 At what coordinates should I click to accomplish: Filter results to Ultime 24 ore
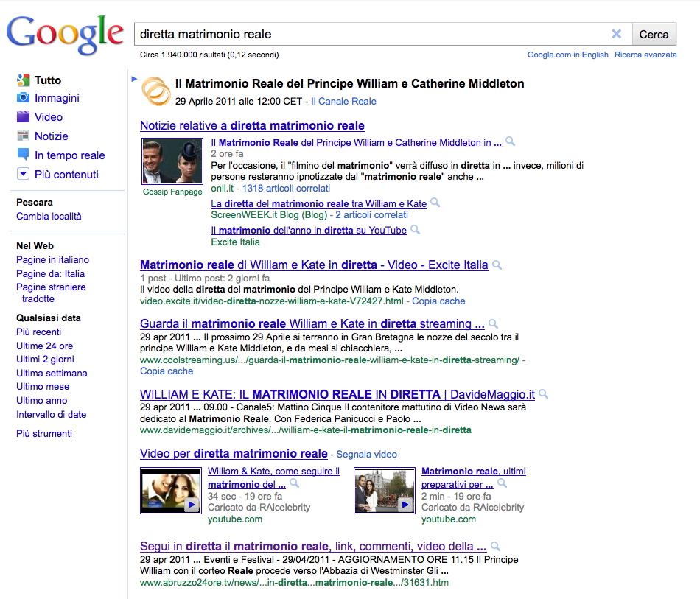45,346
